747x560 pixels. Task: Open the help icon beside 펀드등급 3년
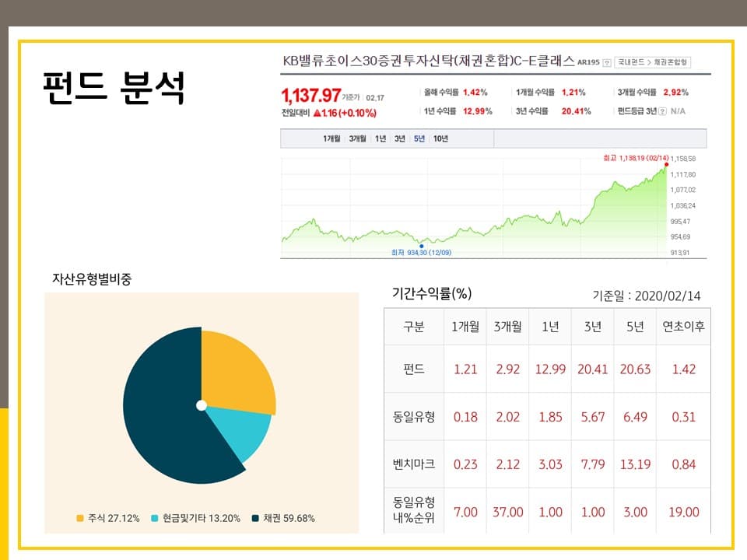[x=662, y=111]
